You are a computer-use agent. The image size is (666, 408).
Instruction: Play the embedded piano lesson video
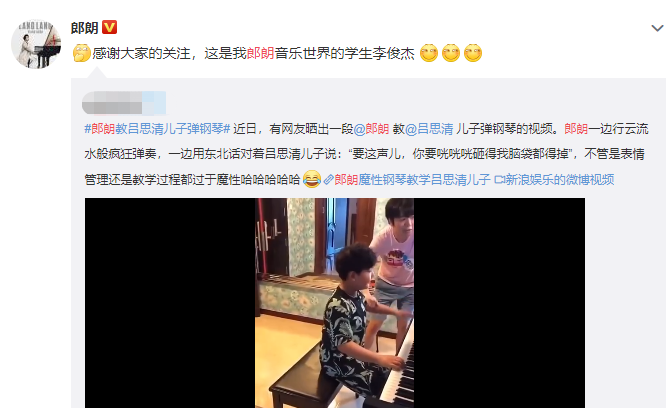pos(335,303)
